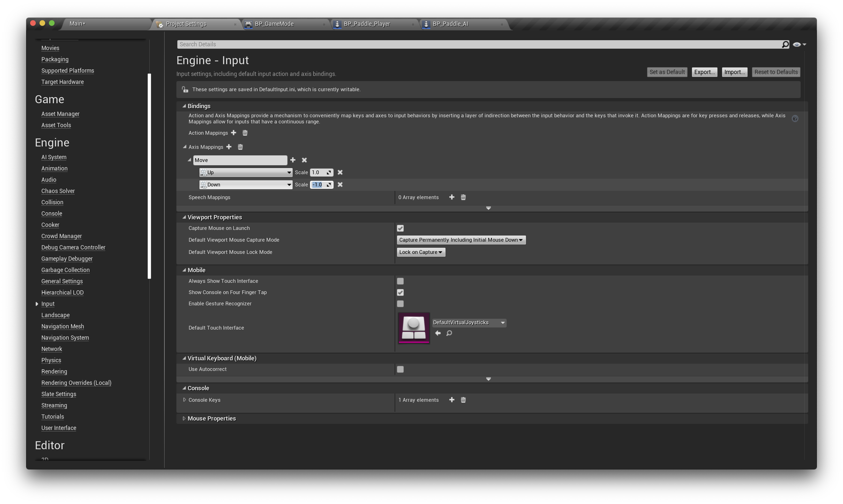Image resolution: width=843 pixels, height=504 pixels.
Task: Click the search icon in Search Details
Action: click(785, 44)
